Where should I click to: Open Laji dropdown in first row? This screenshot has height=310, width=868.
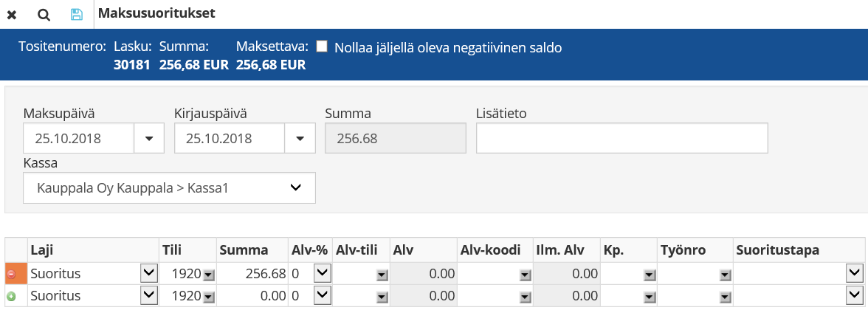[x=148, y=274]
